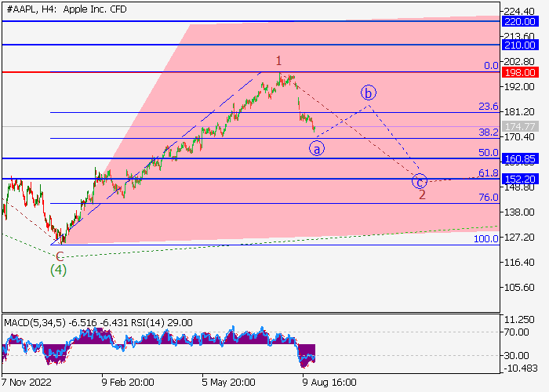Click the 61.8 Fibonacci level label
The image size is (549, 392).
point(489,173)
